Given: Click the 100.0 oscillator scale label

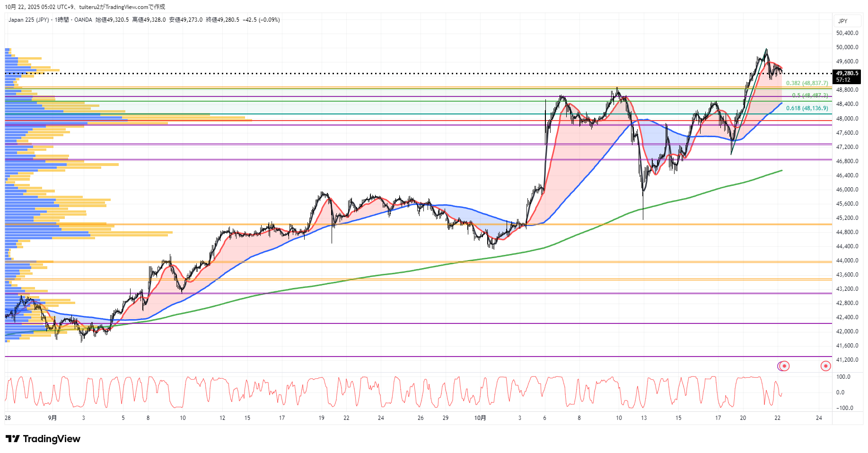Looking at the screenshot, I should 843,377.
